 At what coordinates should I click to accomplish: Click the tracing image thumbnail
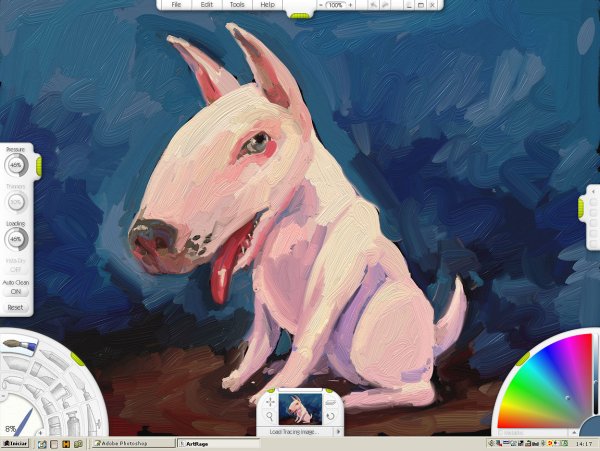click(299, 408)
